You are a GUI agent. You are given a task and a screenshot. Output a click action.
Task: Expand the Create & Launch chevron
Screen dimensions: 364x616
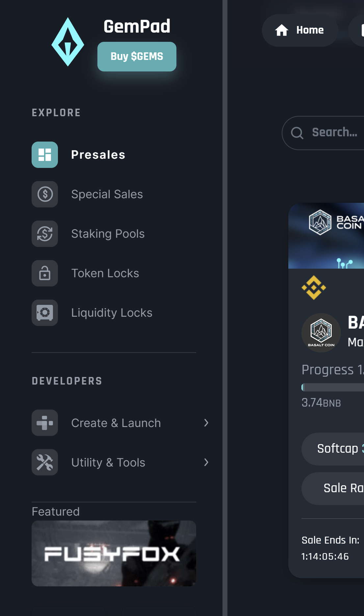tap(206, 423)
